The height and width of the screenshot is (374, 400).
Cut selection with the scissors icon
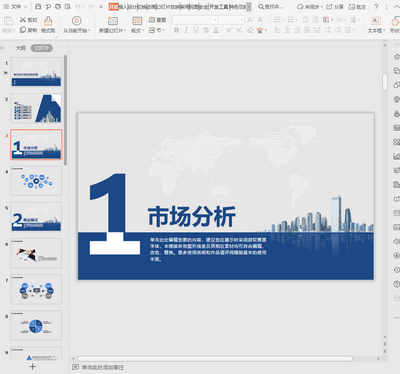point(23,20)
